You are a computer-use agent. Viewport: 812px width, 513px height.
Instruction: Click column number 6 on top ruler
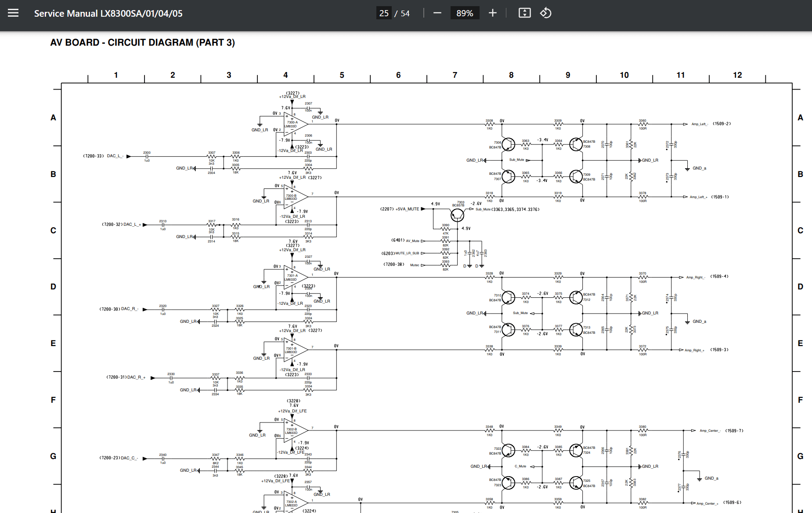[x=398, y=75]
